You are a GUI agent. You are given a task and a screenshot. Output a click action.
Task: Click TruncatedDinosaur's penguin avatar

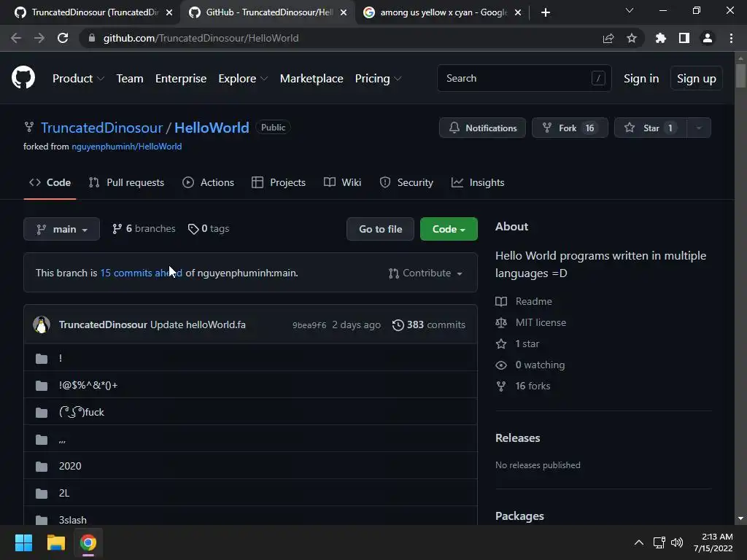point(42,324)
